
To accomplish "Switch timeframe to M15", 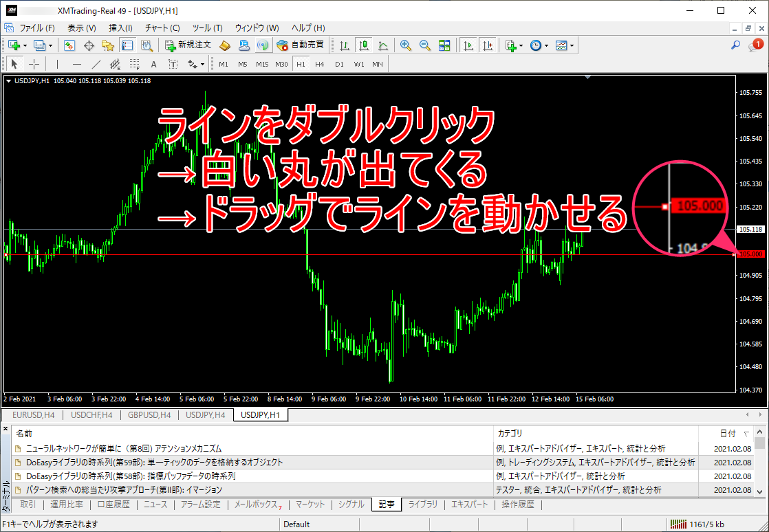I will [x=262, y=64].
